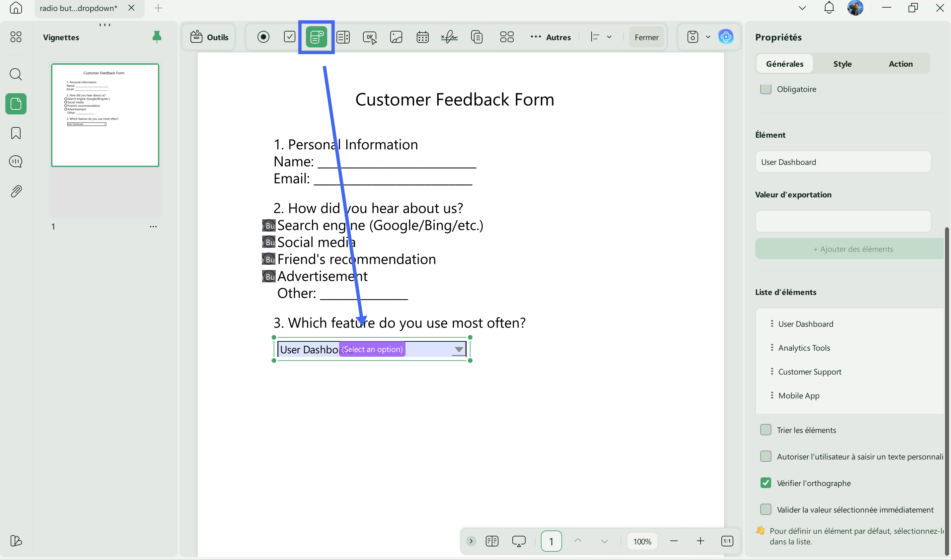951x560 pixels.
Task: Select the date field tool
Action: click(x=422, y=37)
